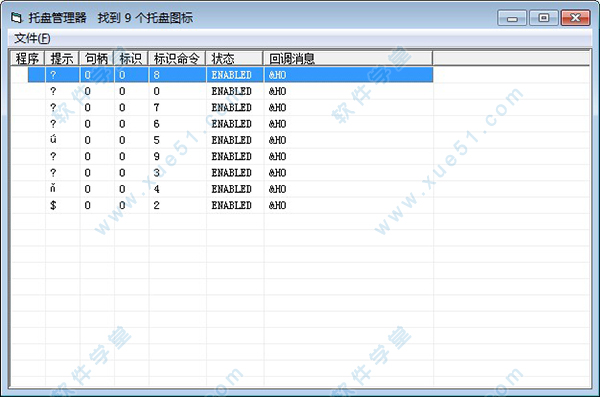Select the row with 标识命令 value 4
The height and width of the screenshot is (397, 600).
(230, 189)
